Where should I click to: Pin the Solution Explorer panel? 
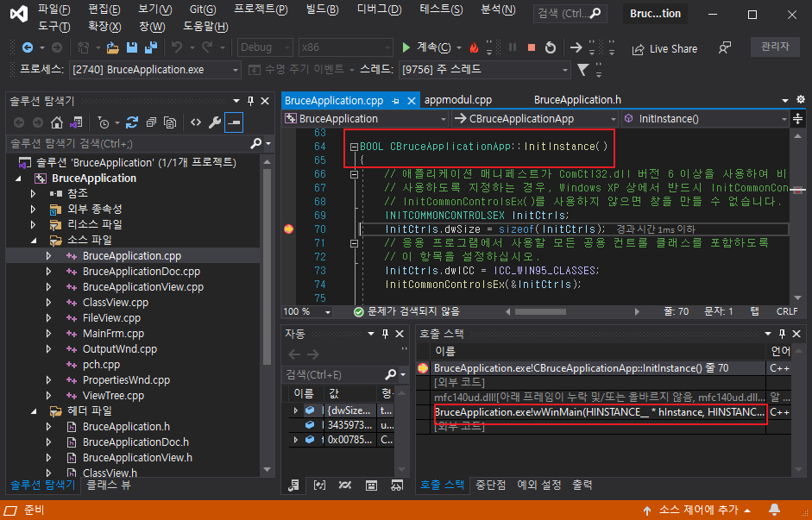click(x=250, y=101)
